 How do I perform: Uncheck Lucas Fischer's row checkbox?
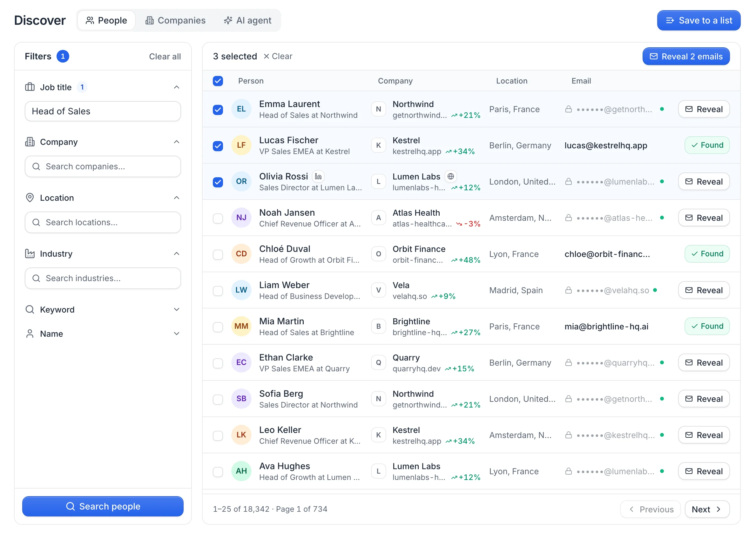pyautogui.click(x=218, y=145)
